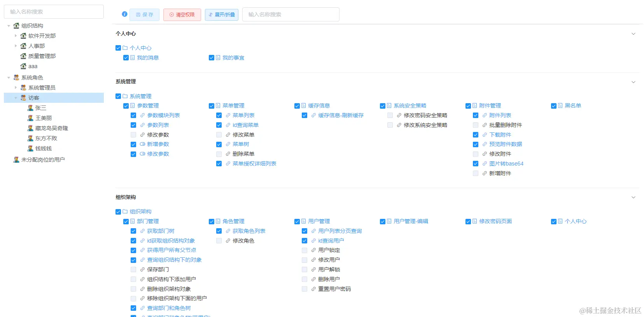Select the 质量管理部 tree node
Image resolution: width=644 pixels, height=317 pixels.
pos(42,56)
